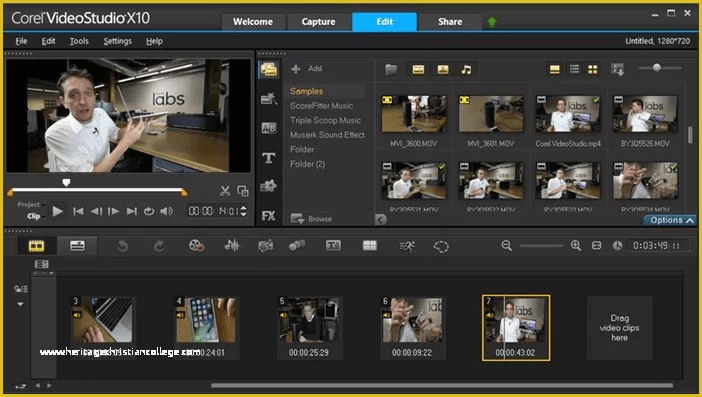Image resolution: width=702 pixels, height=397 pixels.
Task: Open the Mask Creator tool
Action: [x=441, y=246]
